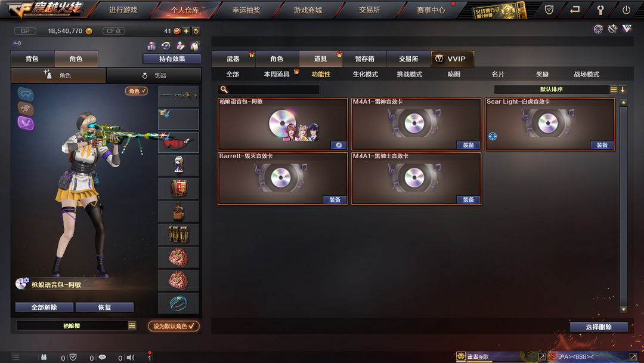The image size is (644, 363).
Task: Click the ranking podium icon
Action: [x=151, y=45]
